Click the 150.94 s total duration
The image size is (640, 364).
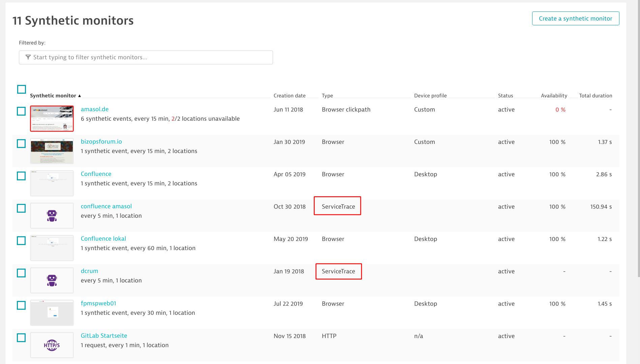[x=601, y=207]
